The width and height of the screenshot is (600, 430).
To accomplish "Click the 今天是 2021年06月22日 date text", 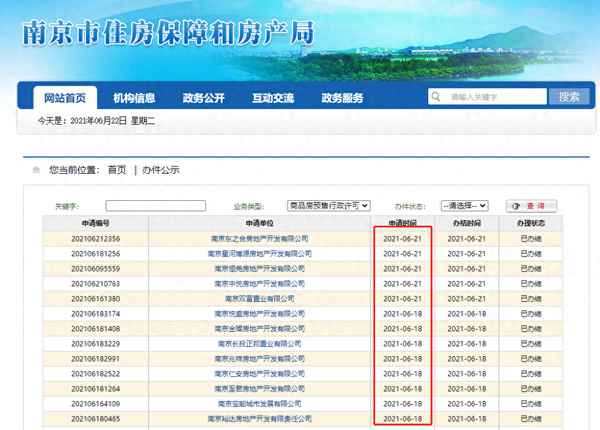I will tap(96, 121).
